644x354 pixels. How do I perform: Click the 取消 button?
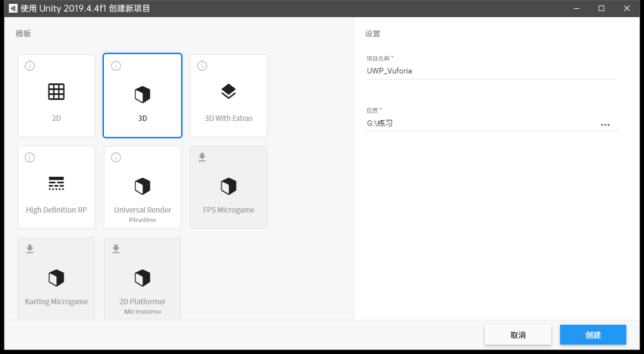click(x=518, y=335)
